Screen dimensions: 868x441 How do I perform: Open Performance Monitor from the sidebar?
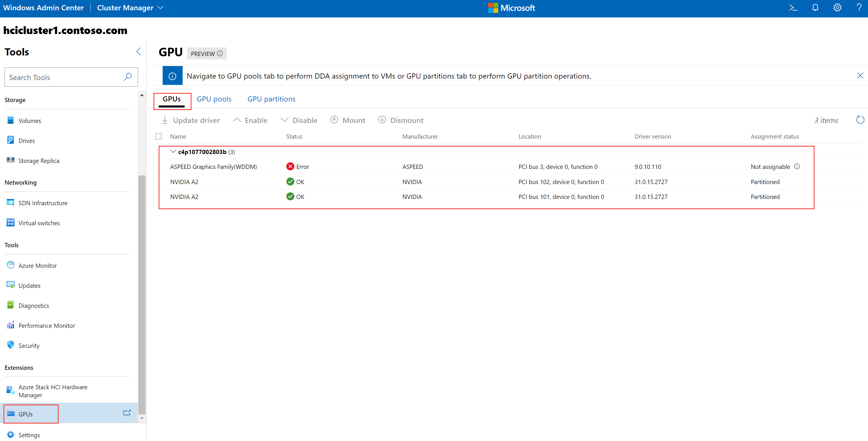[47, 326]
